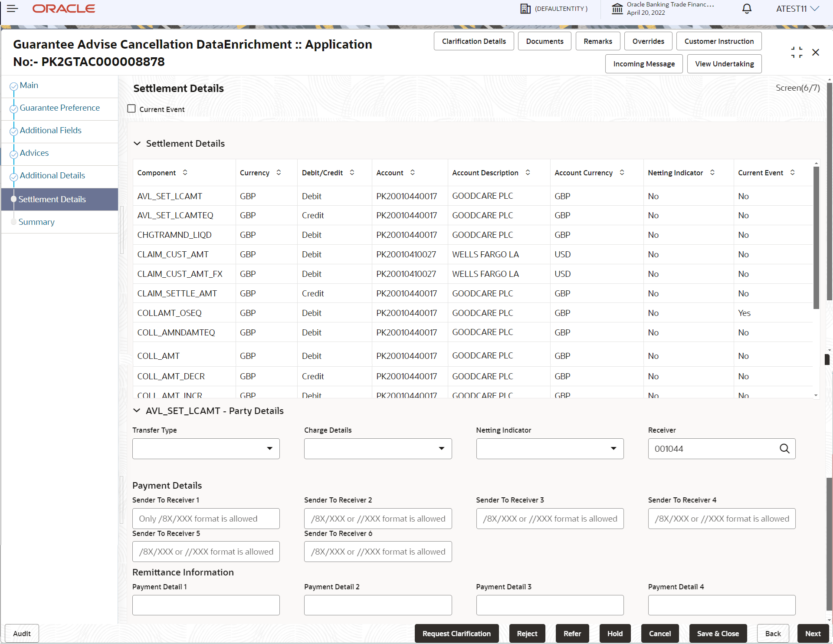Image resolution: width=833 pixels, height=644 pixels.
Task: Sort the table by Component column
Action: click(x=185, y=172)
